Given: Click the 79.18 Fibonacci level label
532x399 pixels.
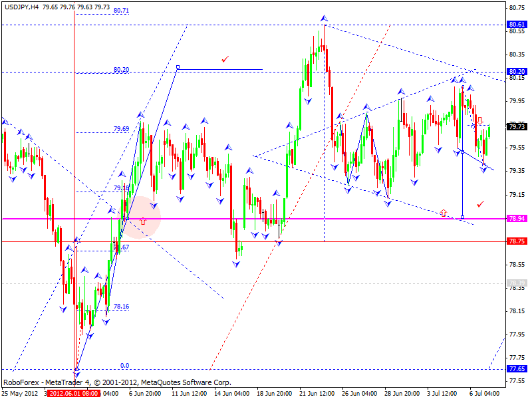Looking at the screenshot, I should click(x=121, y=188).
